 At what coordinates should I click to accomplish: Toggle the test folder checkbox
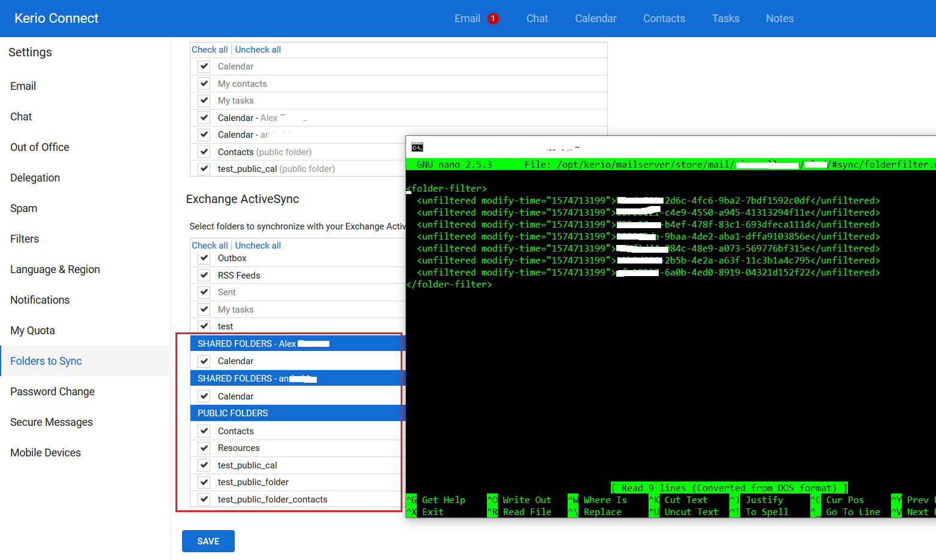[204, 326]
